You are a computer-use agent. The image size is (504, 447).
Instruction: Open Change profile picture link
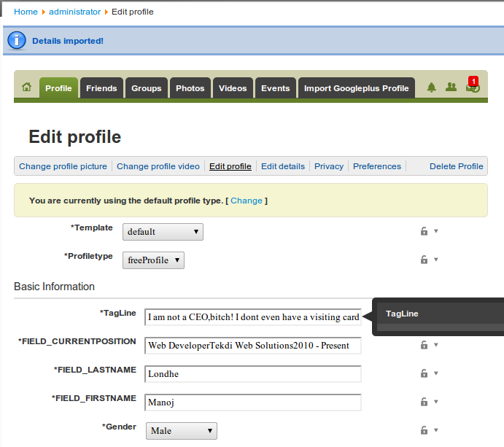tap(63, 166)
